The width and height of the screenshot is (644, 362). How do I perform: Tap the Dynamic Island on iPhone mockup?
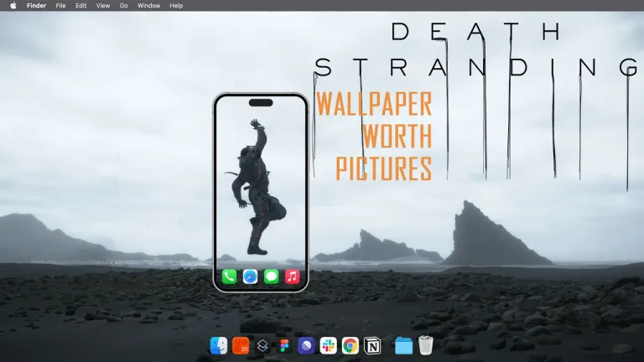(261, 102)
